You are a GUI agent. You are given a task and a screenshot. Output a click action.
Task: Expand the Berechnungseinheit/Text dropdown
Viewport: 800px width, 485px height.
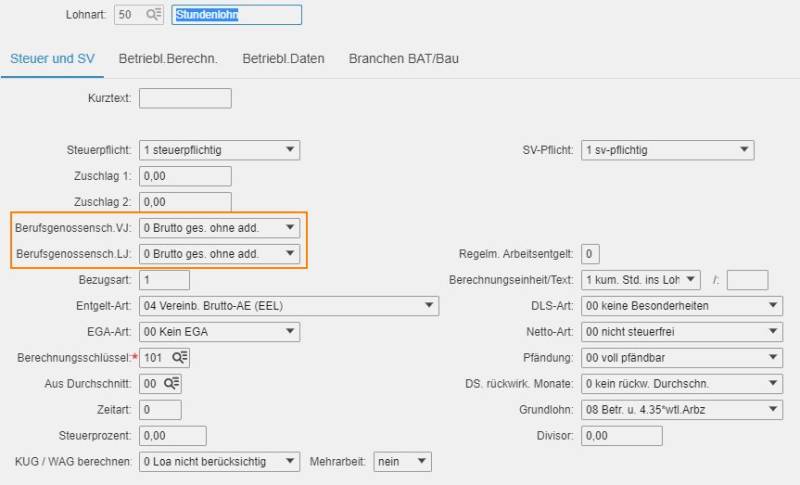pos(641,279)
